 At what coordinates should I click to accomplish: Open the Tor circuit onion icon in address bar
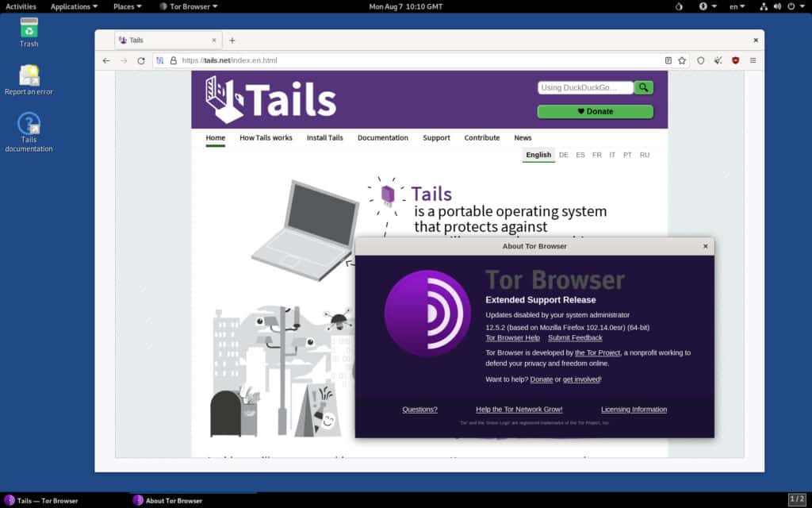point(160,60)
